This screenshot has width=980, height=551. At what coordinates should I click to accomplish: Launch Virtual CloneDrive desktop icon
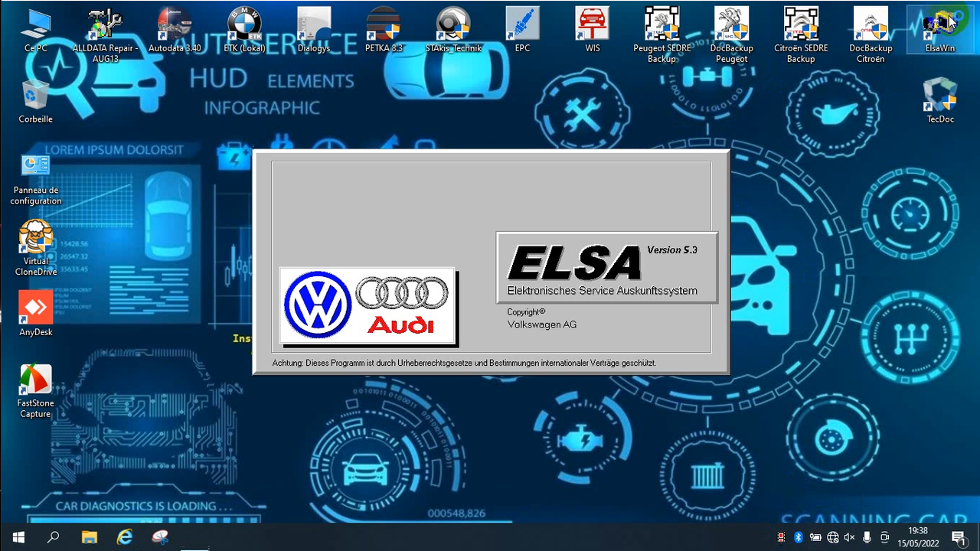click(x=35, y=249)
